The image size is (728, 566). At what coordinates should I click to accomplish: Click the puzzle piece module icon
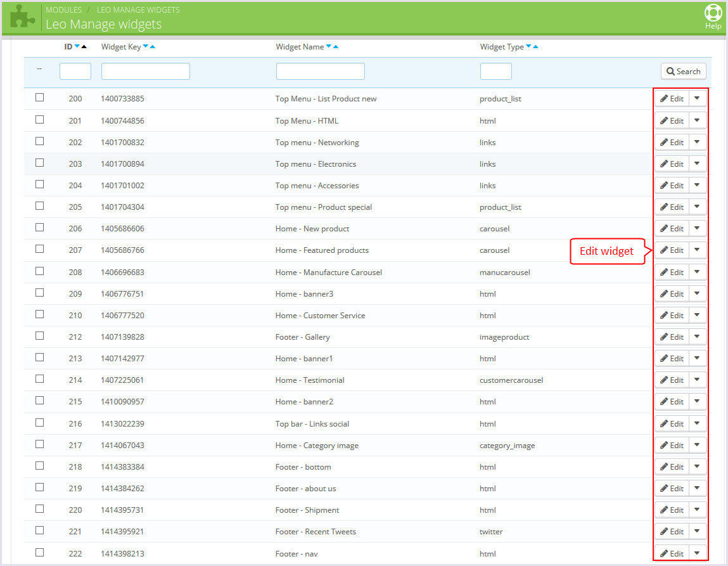pos(22,17)
